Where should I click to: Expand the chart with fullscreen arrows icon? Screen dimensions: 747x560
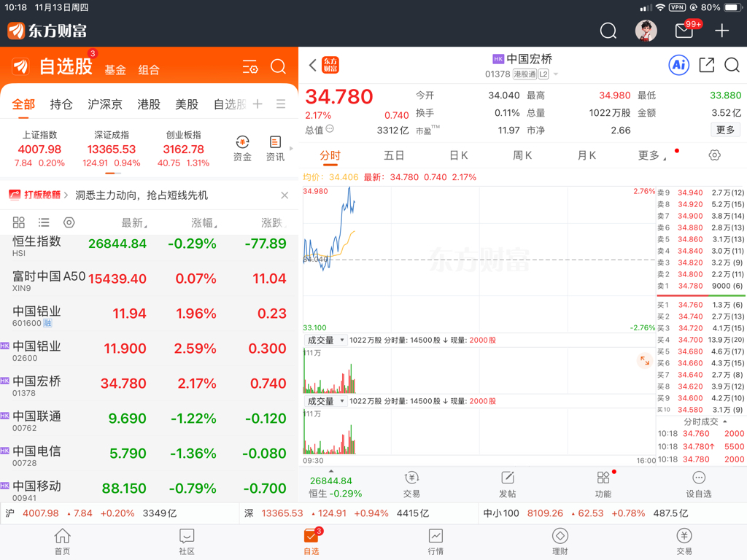645,361
